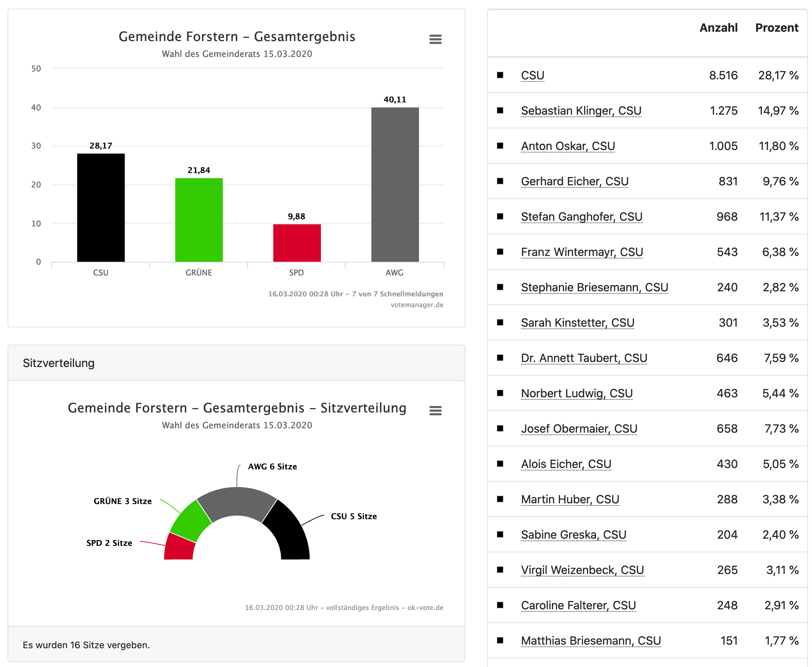Click the Anzahl column header
Viewport: 812px width, 667px height.
click(718, 28)
